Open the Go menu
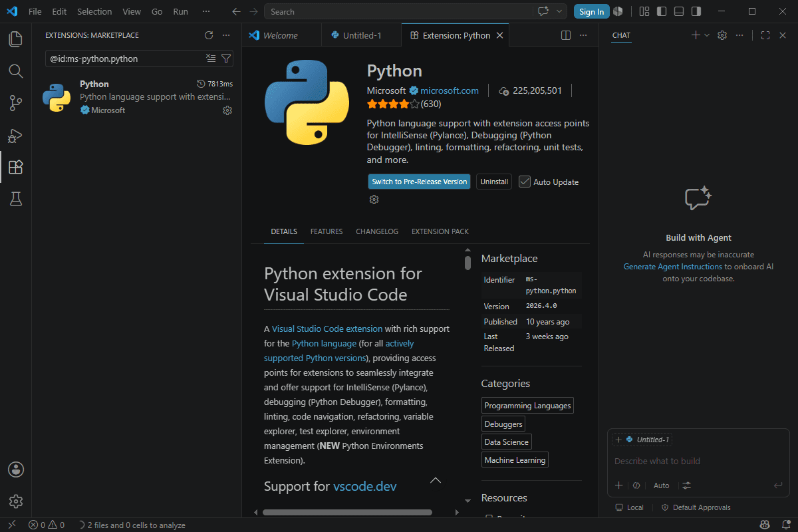 (x=157, y=11)
